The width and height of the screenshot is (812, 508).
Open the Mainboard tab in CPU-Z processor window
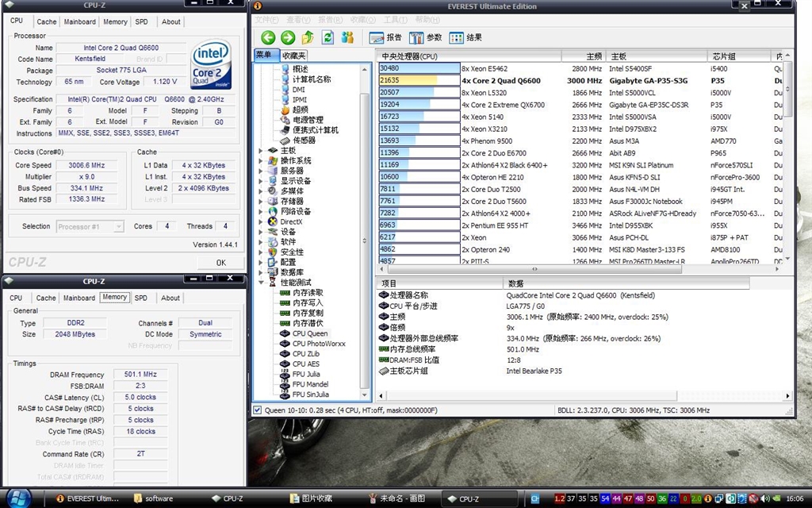pyautogui.click(x=80, y=21)
